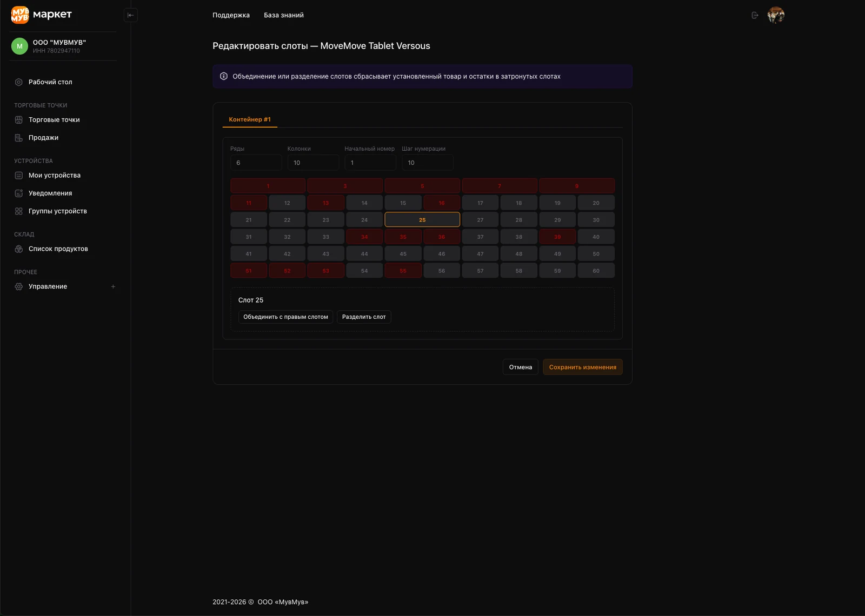Open the Торговые точки sidebar label
The width and height of the screenshot is (865, 616).
pyautogui.click(x=54, y=120)
